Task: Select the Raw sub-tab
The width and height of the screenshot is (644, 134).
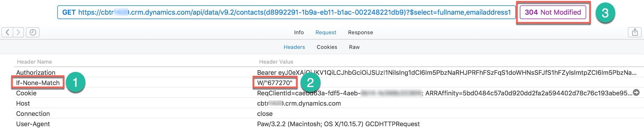Action: pos(354,47)
